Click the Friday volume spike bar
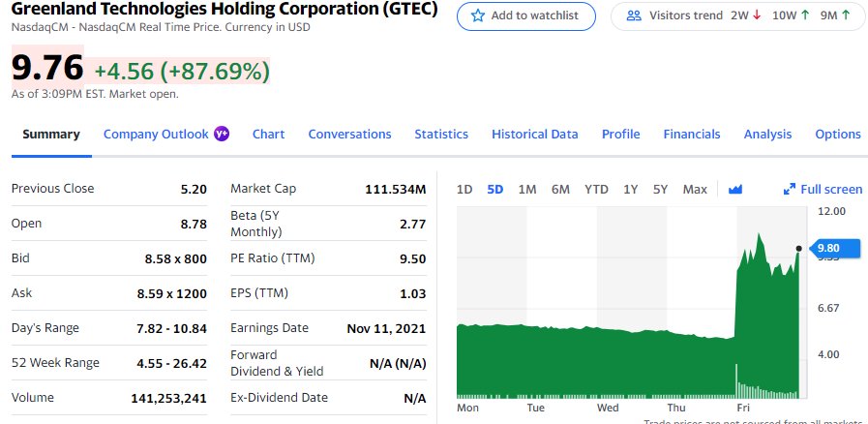The width and height of the screenshot is (868, 424). (x=736, y=380)
